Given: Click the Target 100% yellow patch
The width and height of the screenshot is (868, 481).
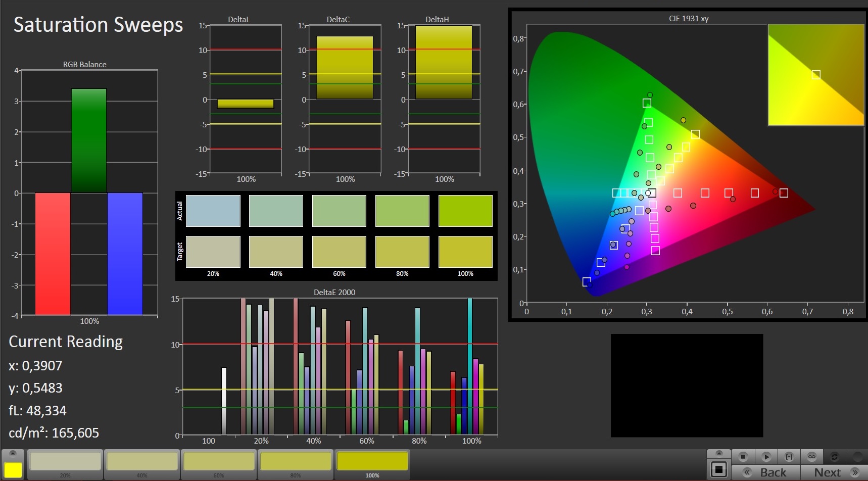Looking at the screenshot, I should pos(465,252).
